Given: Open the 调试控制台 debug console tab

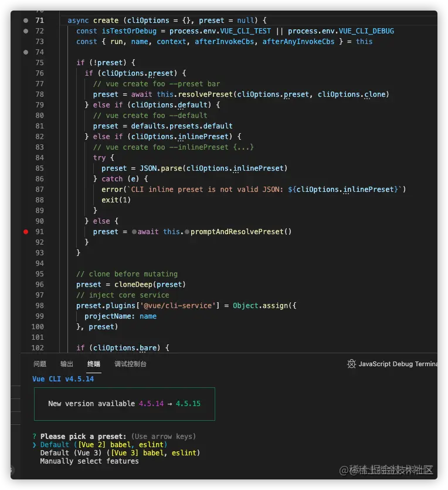Looking at the screenshot, I should 130,364.
